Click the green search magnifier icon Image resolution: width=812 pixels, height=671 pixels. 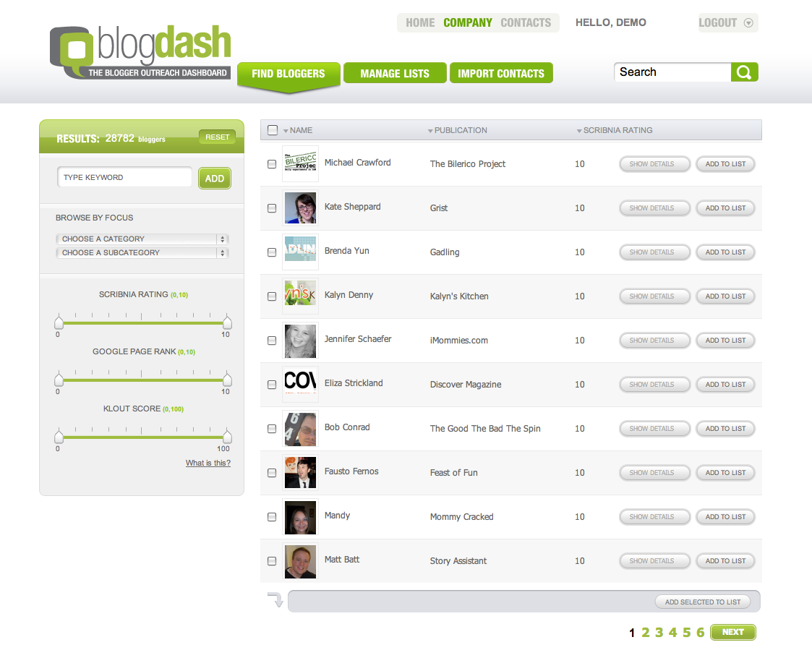tap(744, 72)
